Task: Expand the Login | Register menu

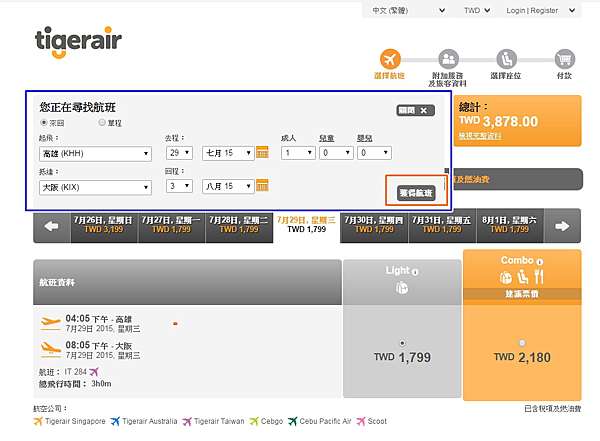Action: coord(540,10)
